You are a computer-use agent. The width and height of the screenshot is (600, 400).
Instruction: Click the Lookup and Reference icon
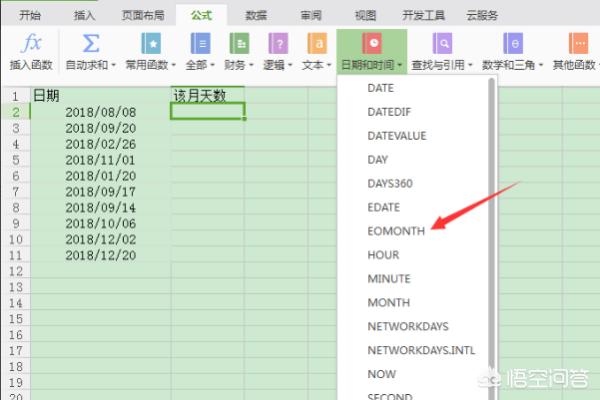tap(441, 44)
